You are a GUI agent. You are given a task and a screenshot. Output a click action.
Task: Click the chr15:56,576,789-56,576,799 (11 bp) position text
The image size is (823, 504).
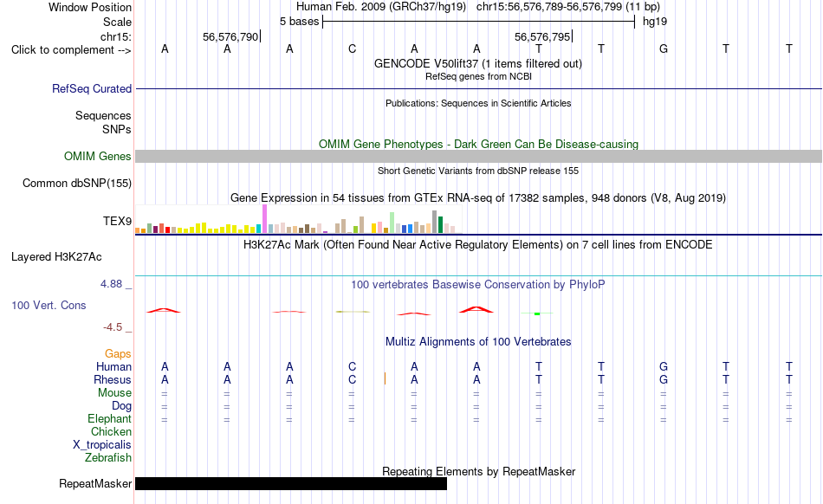pyautogui.click(x=568, y=7)
